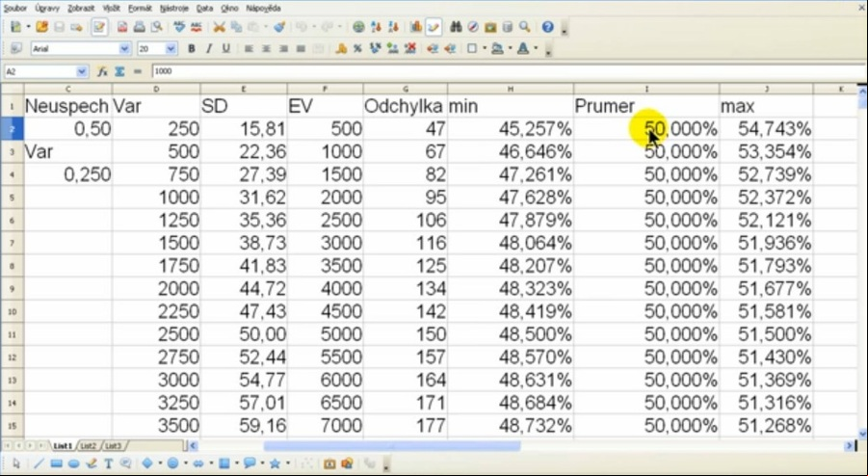Viewport: 868px width, 476px height.
Task: Toggle Underline formatting
Action: pos(225,49)
